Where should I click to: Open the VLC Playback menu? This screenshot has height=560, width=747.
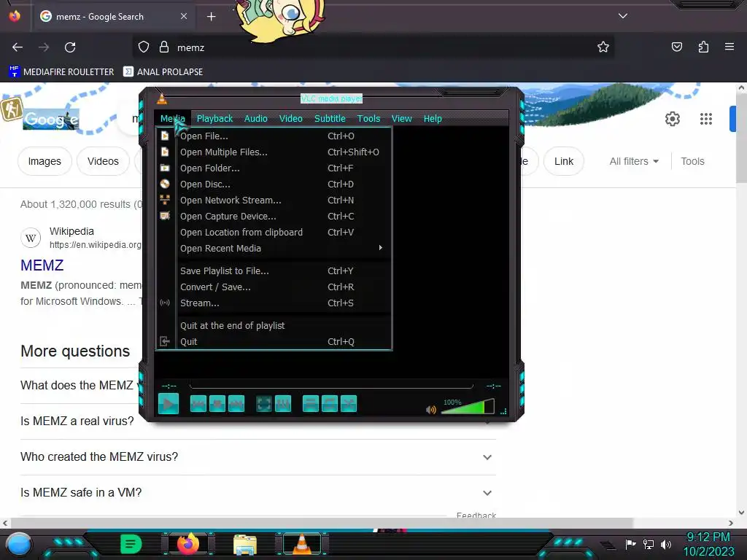[214, 119]
